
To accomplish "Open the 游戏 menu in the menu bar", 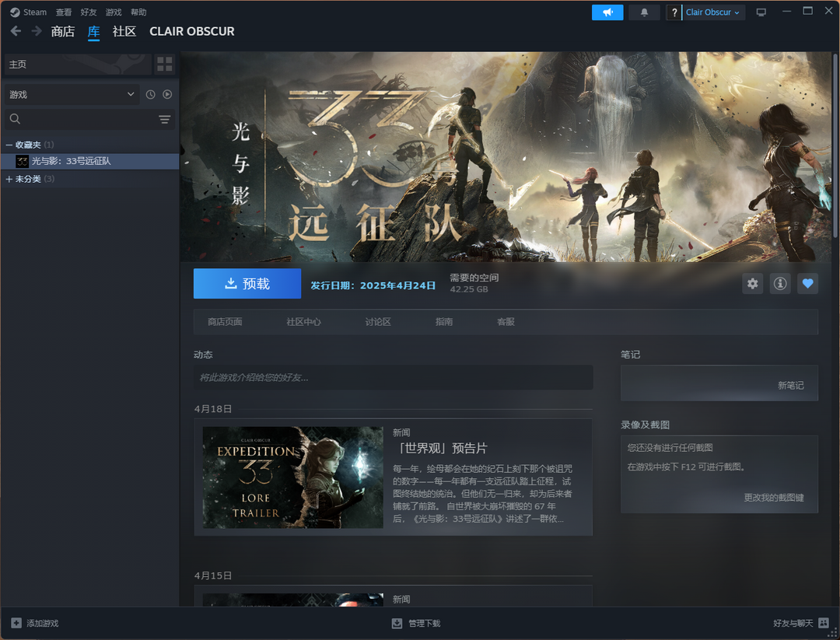I will (x=114, y=12).
